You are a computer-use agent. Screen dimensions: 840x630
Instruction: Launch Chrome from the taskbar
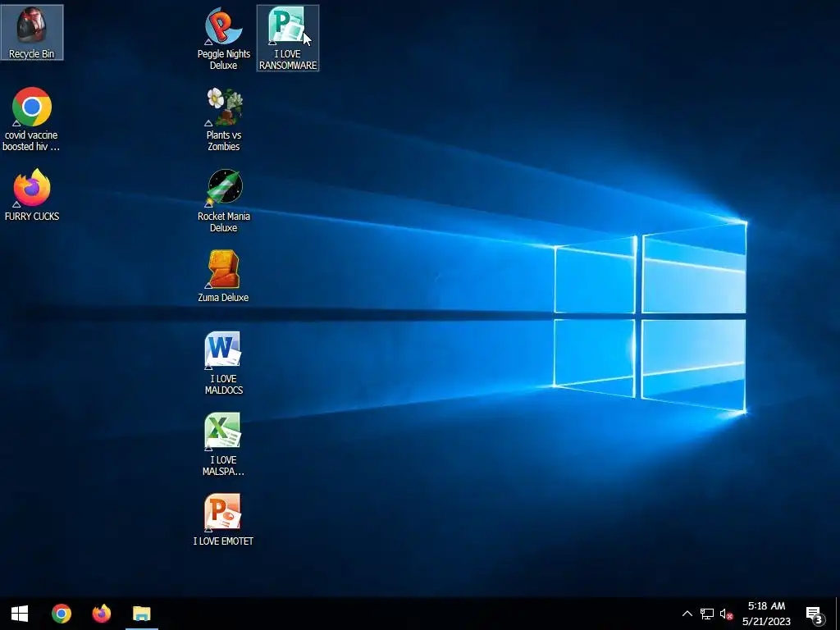[61, 614]
